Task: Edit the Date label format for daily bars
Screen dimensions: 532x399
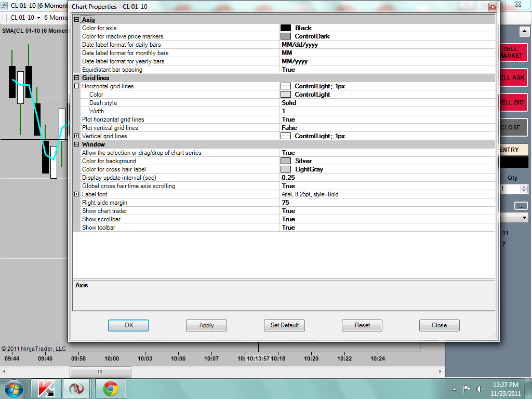Action: tap(388, 45)
